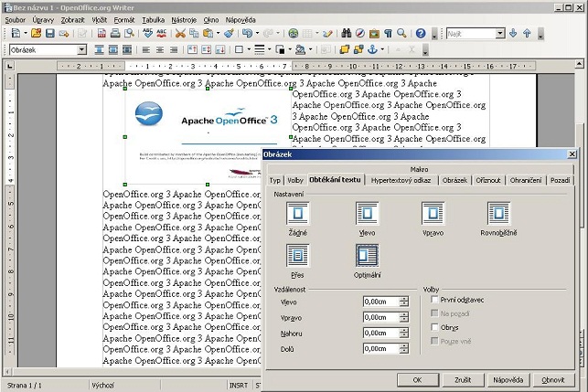Open Find & Replace binoculars icon
The width and height of the screenshot is (588, 392).
point(347,34)
